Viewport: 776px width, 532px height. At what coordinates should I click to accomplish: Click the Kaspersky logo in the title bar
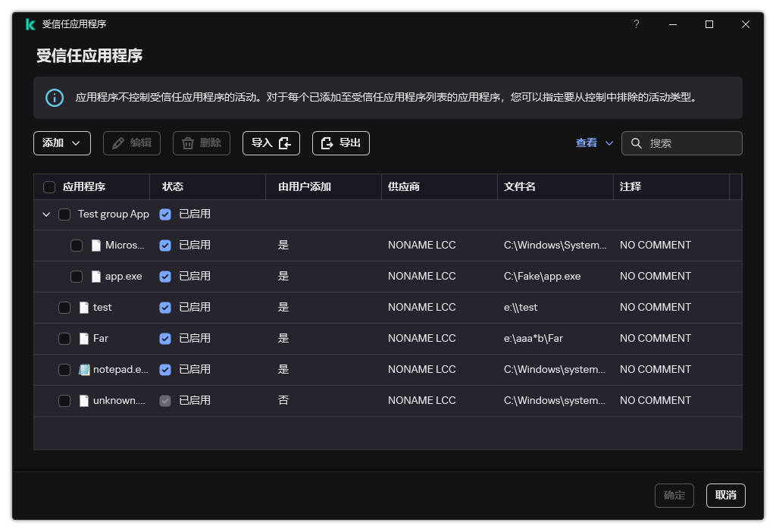[30, 23]
